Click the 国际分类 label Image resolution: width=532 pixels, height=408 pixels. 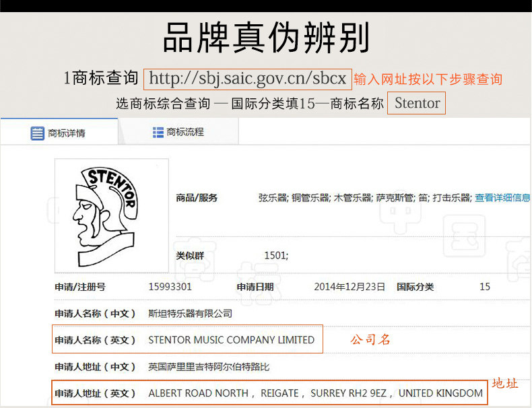click(x=415, y=287)
